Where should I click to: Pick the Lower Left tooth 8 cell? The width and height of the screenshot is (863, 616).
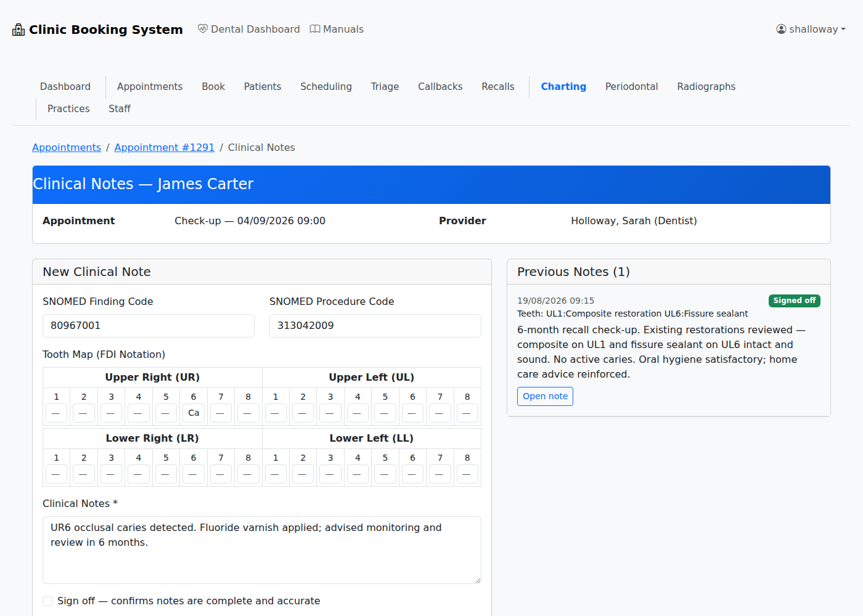click(467, 474)
